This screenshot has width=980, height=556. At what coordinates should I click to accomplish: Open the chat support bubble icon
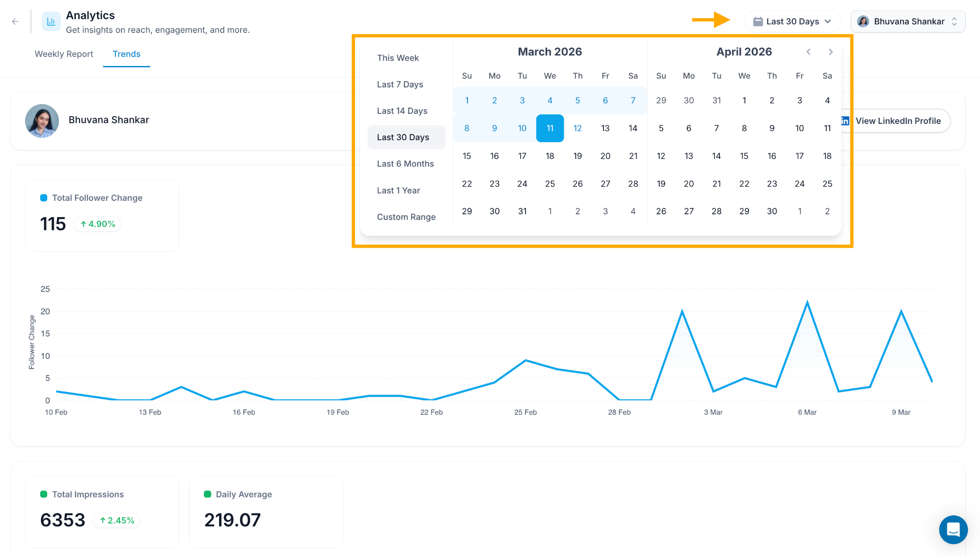pos(953,530)
